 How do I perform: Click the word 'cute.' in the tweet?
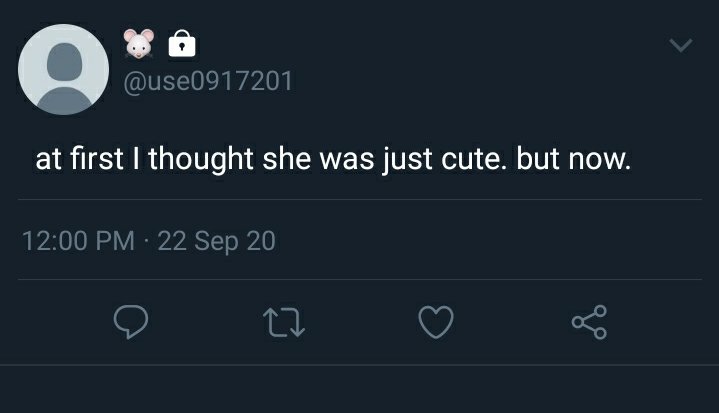474,160
